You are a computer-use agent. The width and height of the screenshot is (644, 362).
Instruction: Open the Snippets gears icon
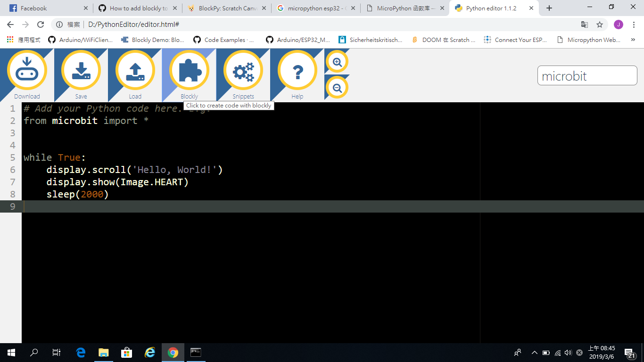243,70
